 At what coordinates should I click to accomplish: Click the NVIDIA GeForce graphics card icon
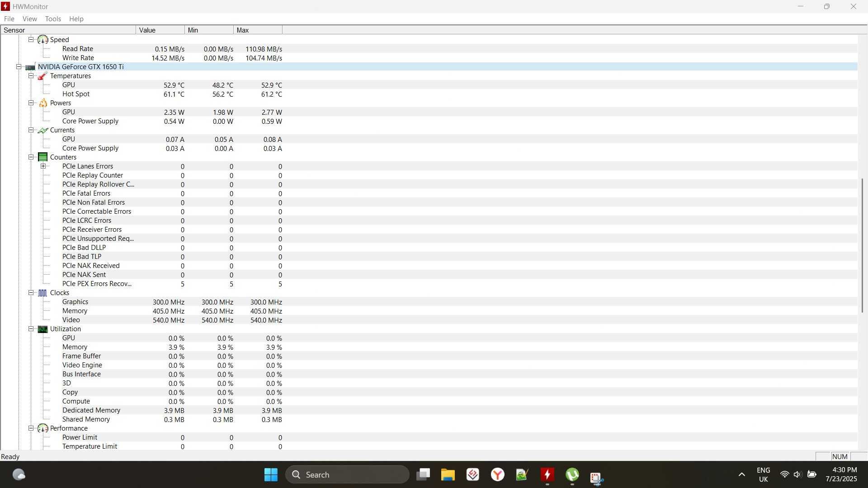pyautogui.click(x=30, y=67)
